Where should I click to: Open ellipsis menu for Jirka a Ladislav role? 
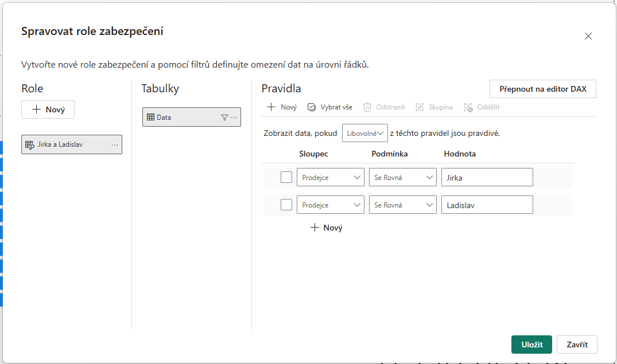coord(115,145)
